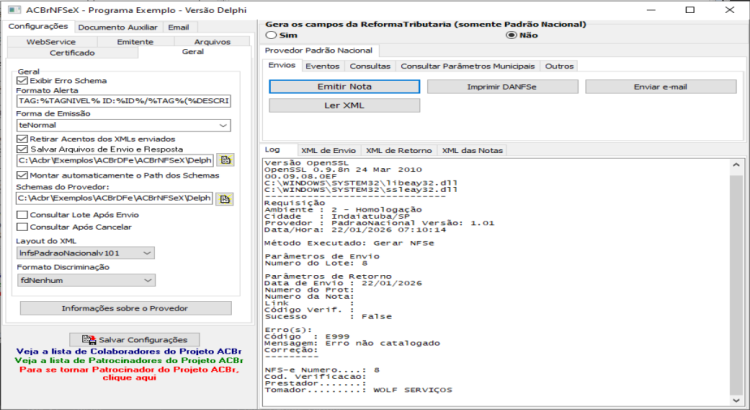Click the Formato Alerta input field
Viewport: 750px width, 410px height.
(x=123, y=101)
